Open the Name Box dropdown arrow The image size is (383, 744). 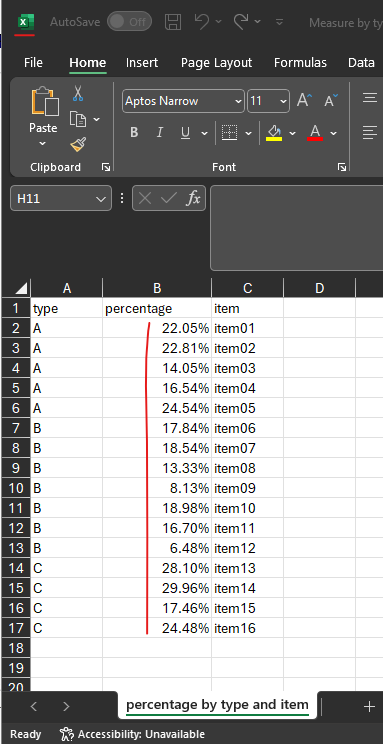[101, 199]
